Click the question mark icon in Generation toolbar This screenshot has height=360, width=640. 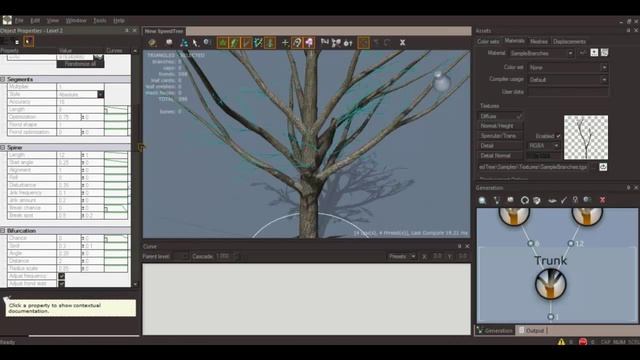click(x=575, y=200)
